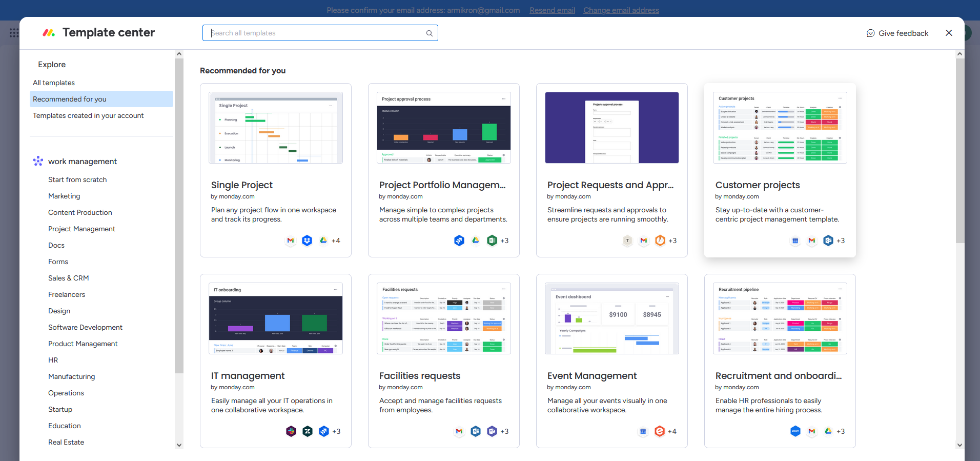Click the Jira icon on IT management card
The height and width of the screenshot is (461, 980).
tap(324, 431)
